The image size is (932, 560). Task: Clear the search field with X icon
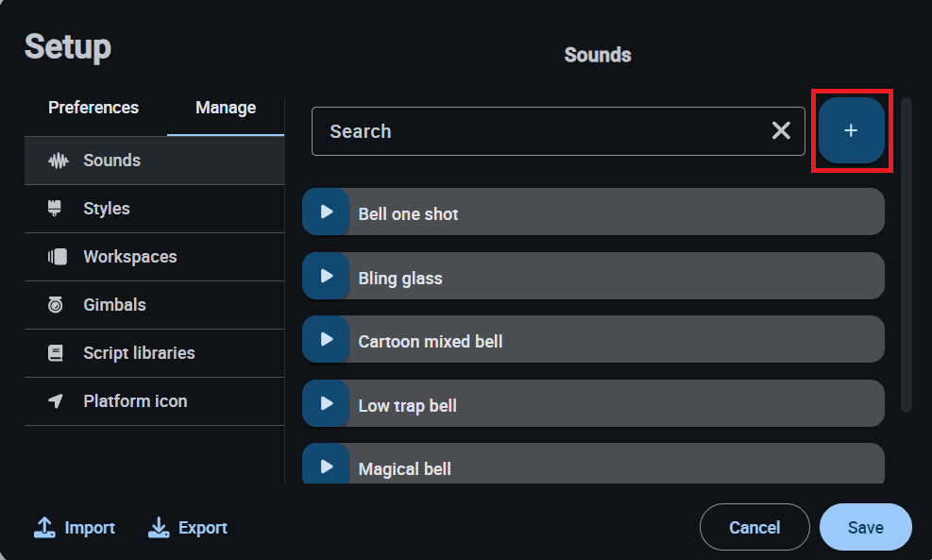click(781, 131)
